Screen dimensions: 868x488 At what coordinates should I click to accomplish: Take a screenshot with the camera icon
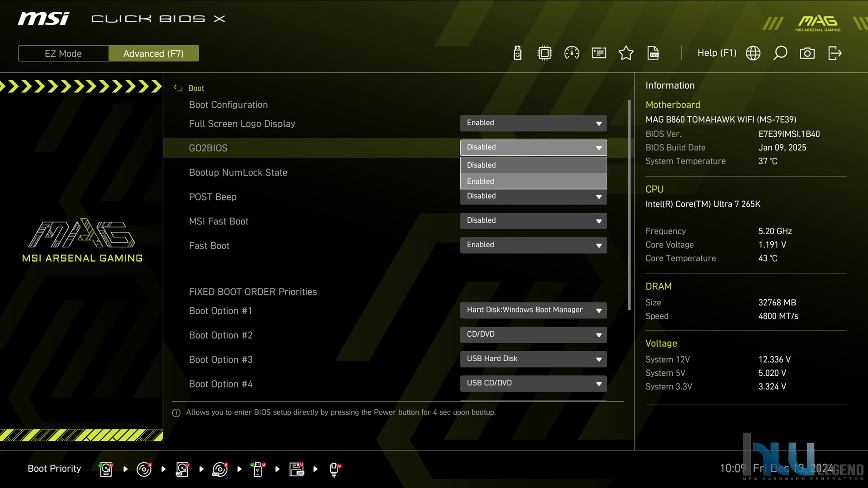808,53
